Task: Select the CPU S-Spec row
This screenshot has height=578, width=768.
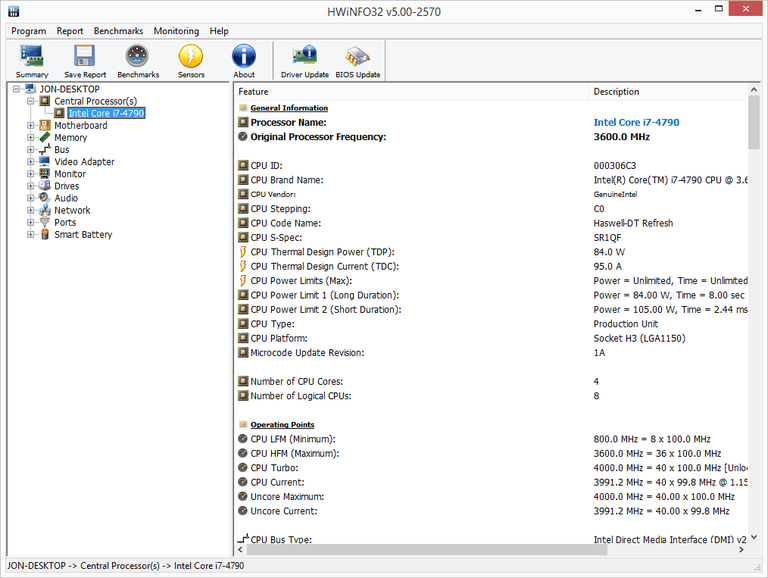Action: 492,237
